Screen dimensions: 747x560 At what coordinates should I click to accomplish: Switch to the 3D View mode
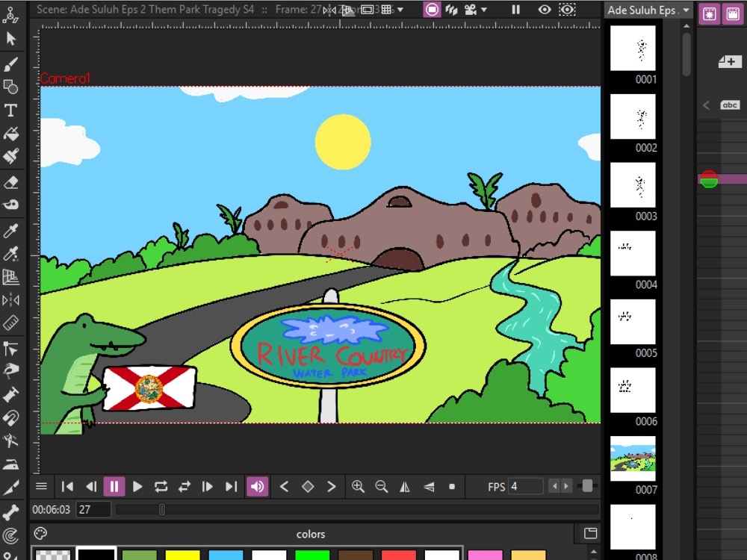[x=451, y=10]
